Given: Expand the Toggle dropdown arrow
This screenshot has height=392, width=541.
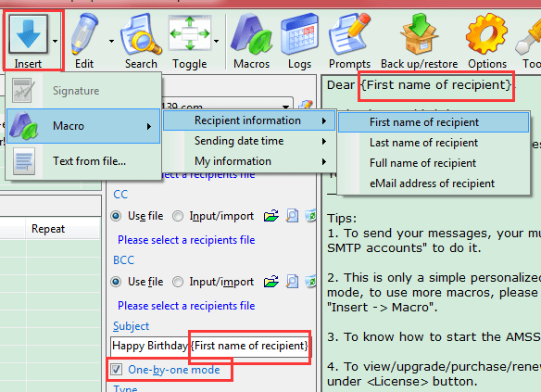Looking at the screenshot, I should [x=217, y=41].
